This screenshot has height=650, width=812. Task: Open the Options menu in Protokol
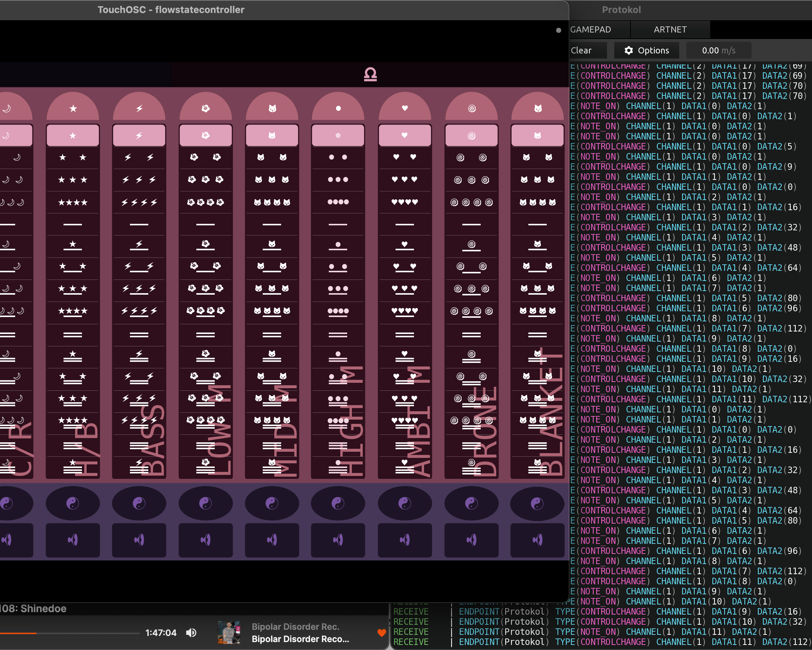pos(646,50)
